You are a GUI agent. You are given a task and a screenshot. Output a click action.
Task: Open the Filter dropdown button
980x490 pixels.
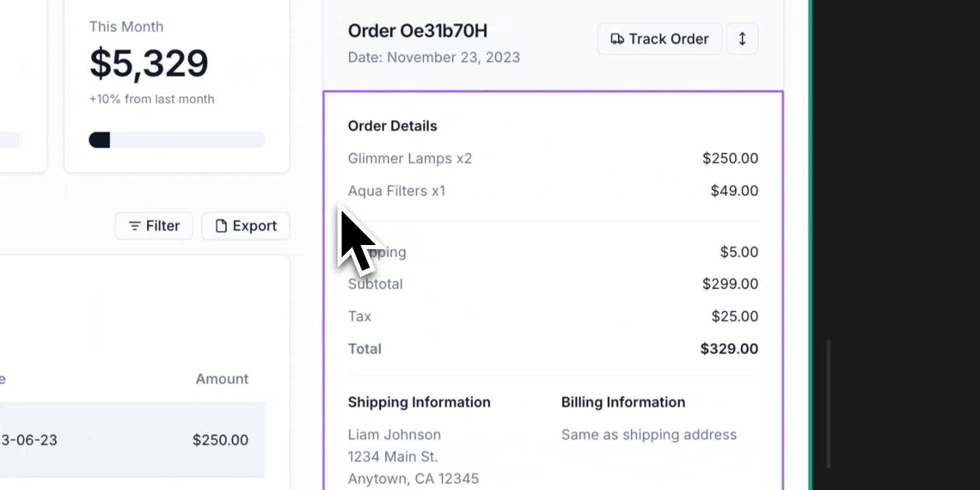click(x=154, y=226)
